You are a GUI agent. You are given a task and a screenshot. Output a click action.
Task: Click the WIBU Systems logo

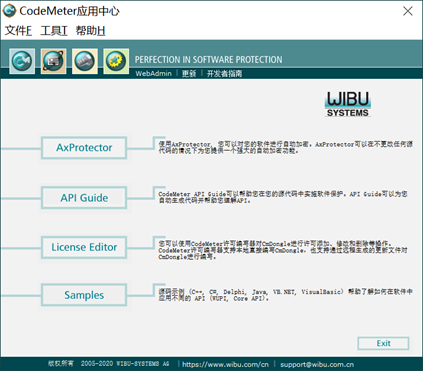(348, 104)
